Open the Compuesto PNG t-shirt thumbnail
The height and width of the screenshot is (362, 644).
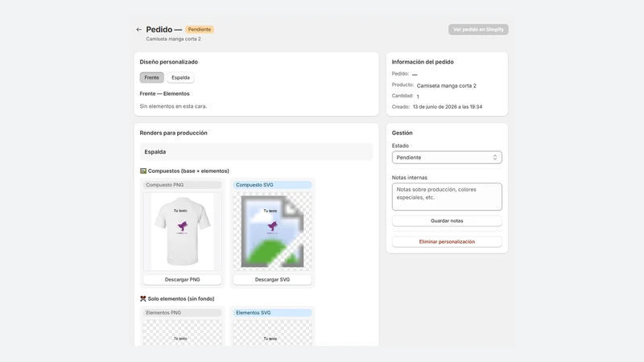pyautogui.click(x=183, y=231)
